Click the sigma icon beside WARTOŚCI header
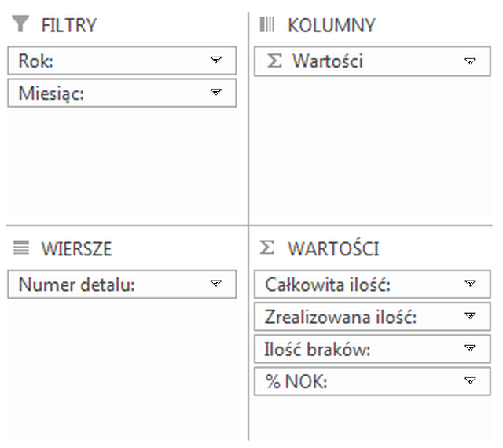The width and height of the screenshot is (503, 448). (x=267, y=249)
